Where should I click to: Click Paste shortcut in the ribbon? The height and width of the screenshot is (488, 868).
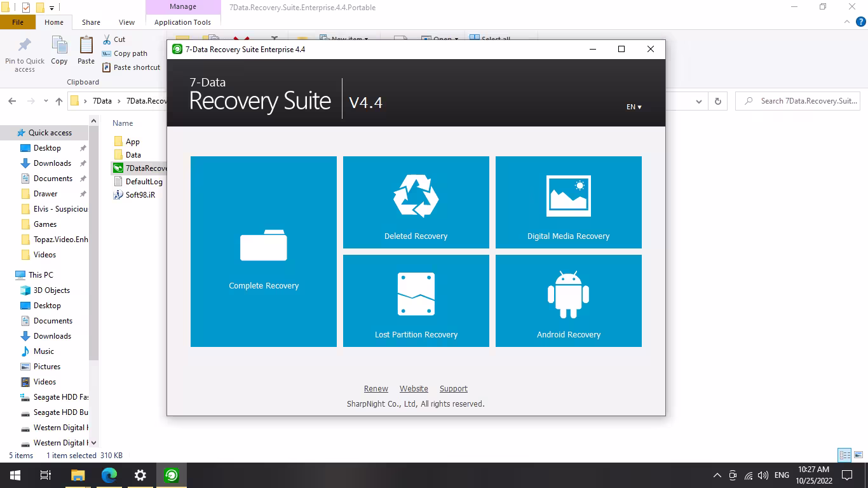click(131, 67)
